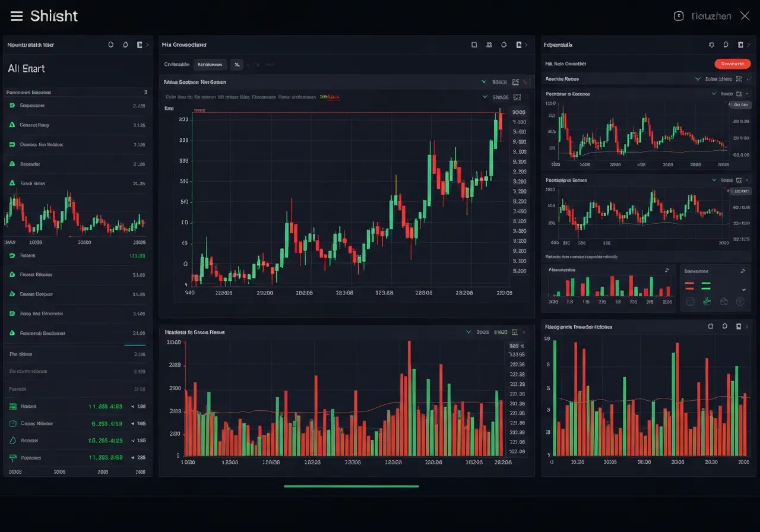This screenshot has width=760, height=532.
Task: Select the highlighted tab in center toolbar
Action: [210, 64]
